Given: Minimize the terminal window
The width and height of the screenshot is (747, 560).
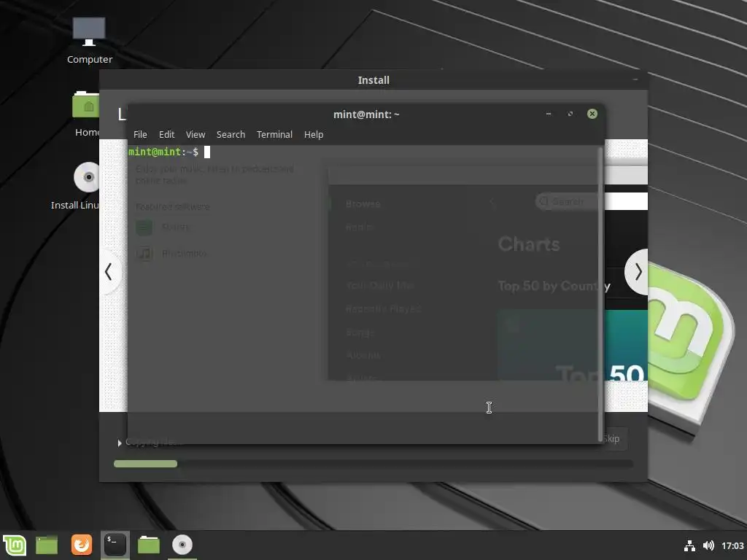Looking at the screenshot, I should (549, 114).
